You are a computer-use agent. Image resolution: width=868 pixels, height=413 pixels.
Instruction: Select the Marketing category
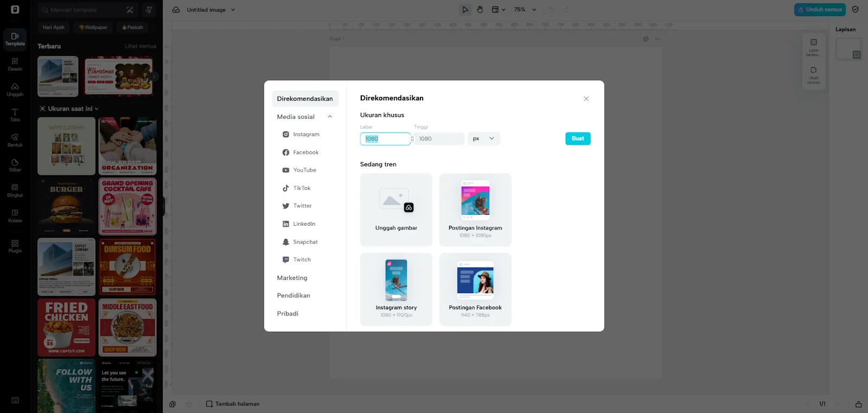point(292,278)
